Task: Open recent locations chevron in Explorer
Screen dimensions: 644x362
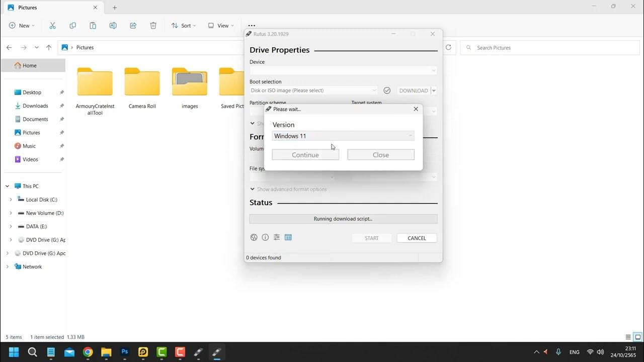Action: (36, 47)
